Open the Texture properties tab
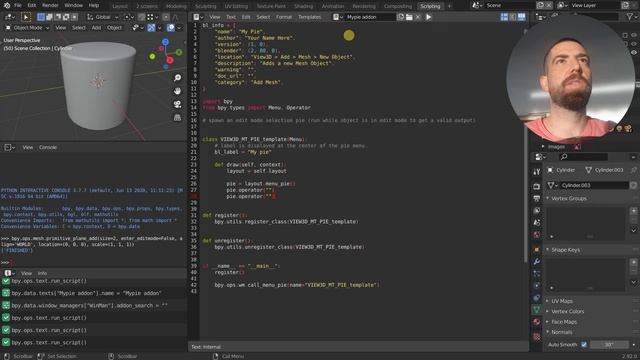This screenshot has height=360, width=640. pyautogui.click(x=537, y=337)
